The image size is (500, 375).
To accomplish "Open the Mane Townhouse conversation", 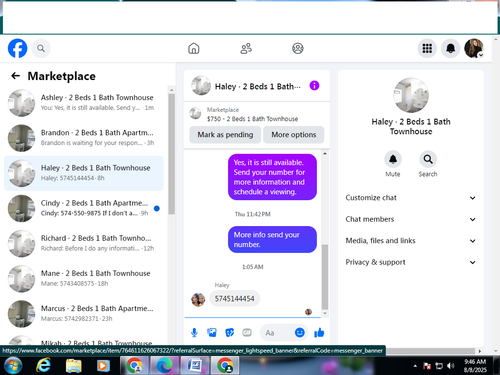I will pos(84,279).
